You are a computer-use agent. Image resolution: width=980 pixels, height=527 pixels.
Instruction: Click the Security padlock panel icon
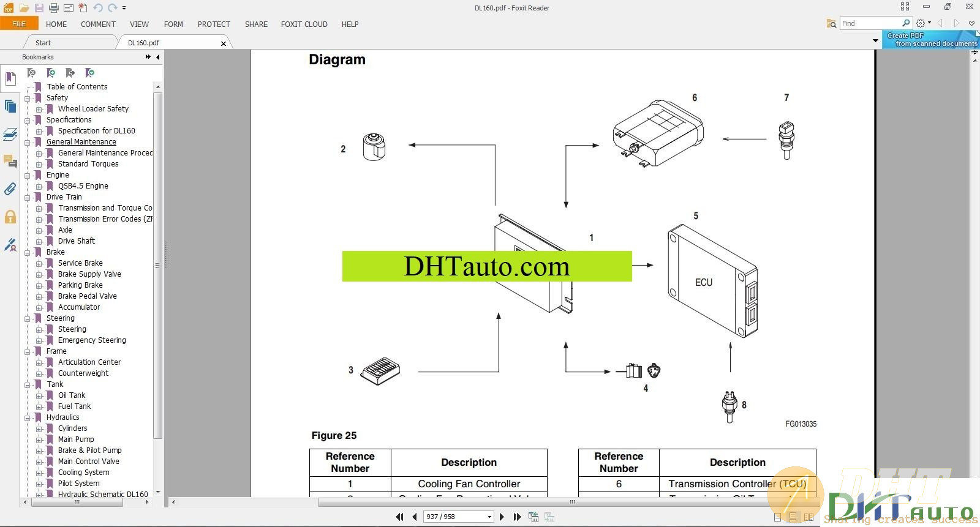[10, 217]
